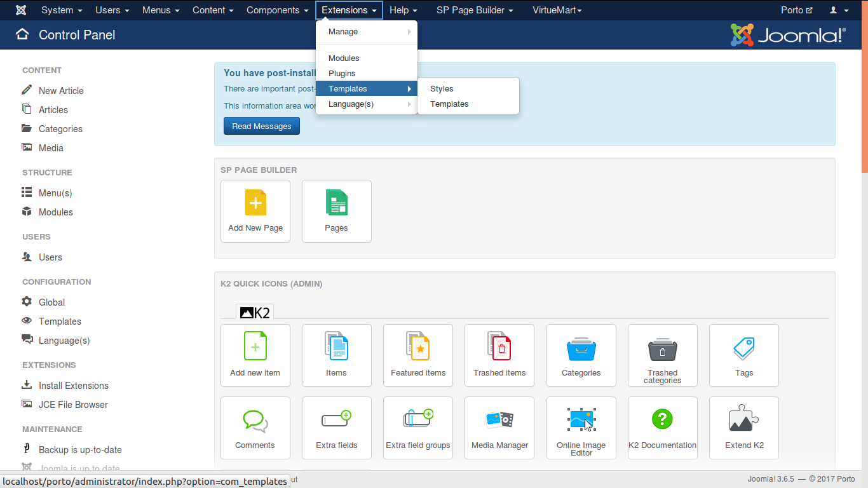Open K2 Trashed items icon
This screenshot has height=488, width=868.
click(x=499, y=355)
